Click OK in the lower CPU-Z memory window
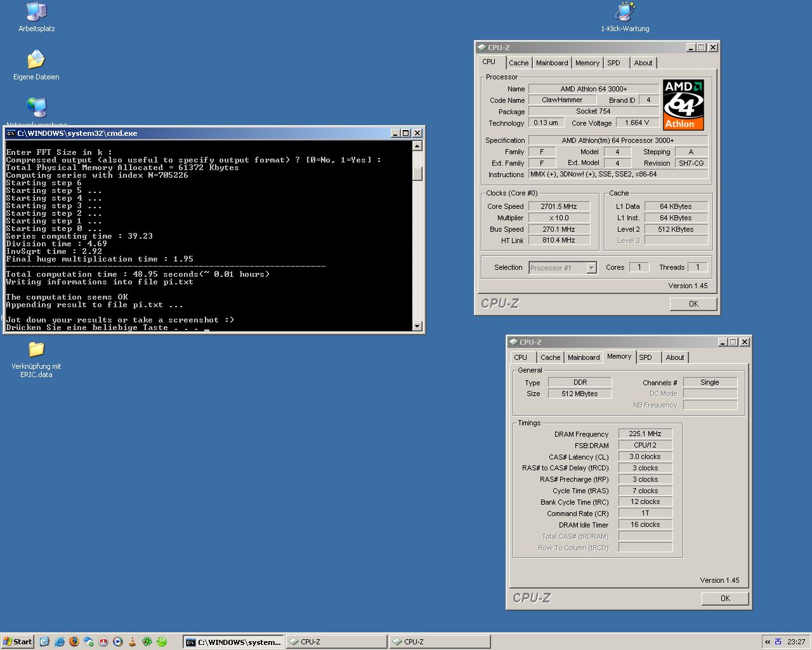The image size is (812, 650). click(725, 599)
